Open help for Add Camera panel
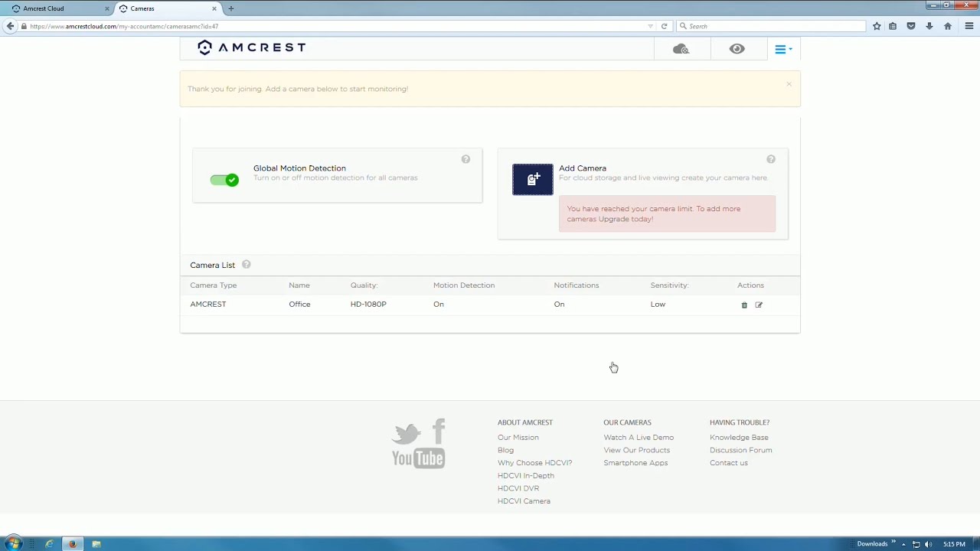Image resolution: width=980 pixels, height=551 pixels. [x=771, y=159]
